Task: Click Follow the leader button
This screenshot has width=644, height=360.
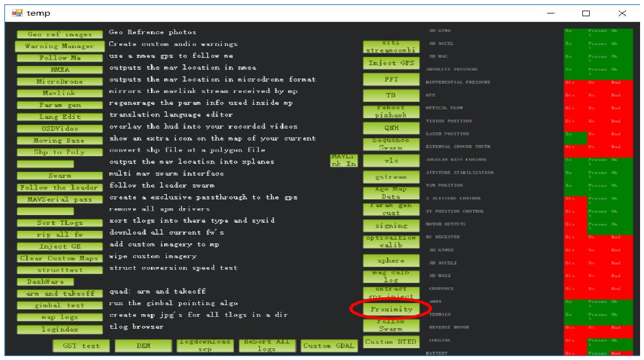Action: [59, 188]
